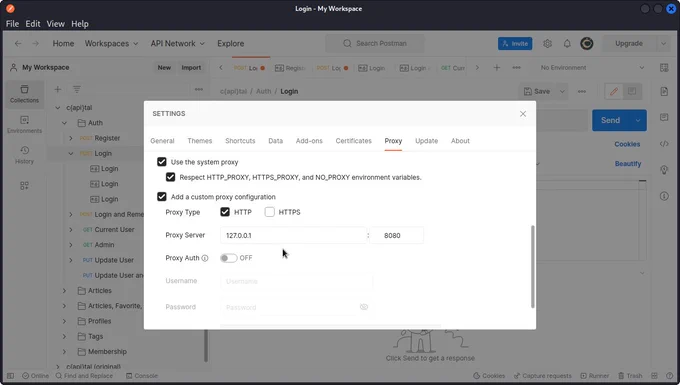
Task: Click the filter collections icon
Action: click(x=77, y=89)
